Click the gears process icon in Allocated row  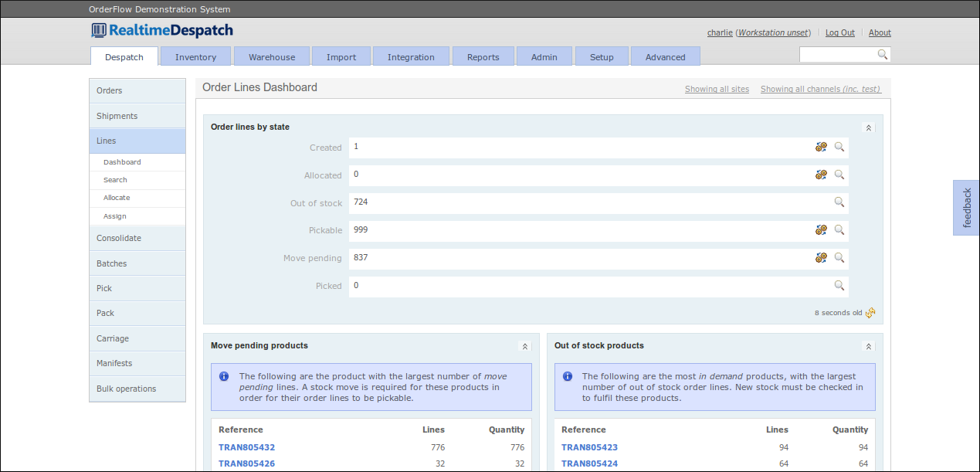tap(821, 175)
